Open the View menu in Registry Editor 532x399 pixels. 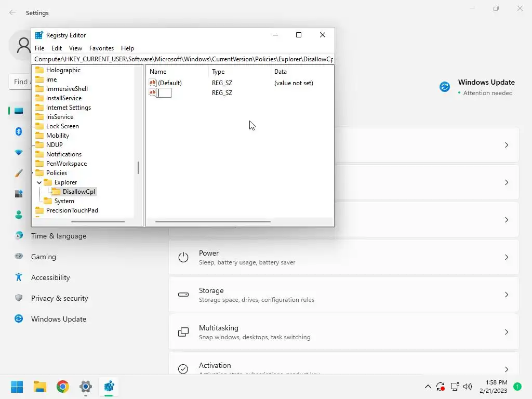tap(75, 48)
